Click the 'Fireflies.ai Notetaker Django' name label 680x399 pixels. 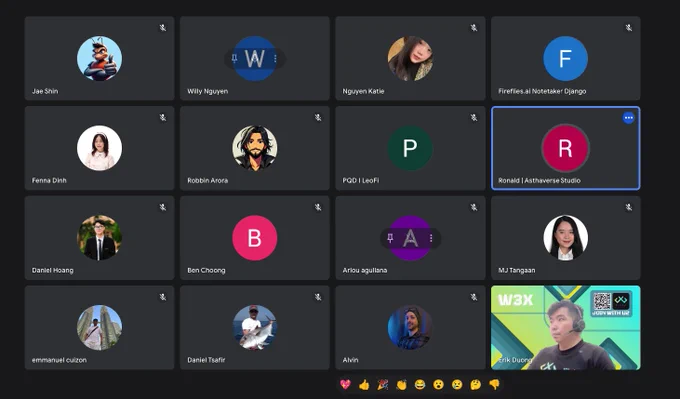point(542,91)
